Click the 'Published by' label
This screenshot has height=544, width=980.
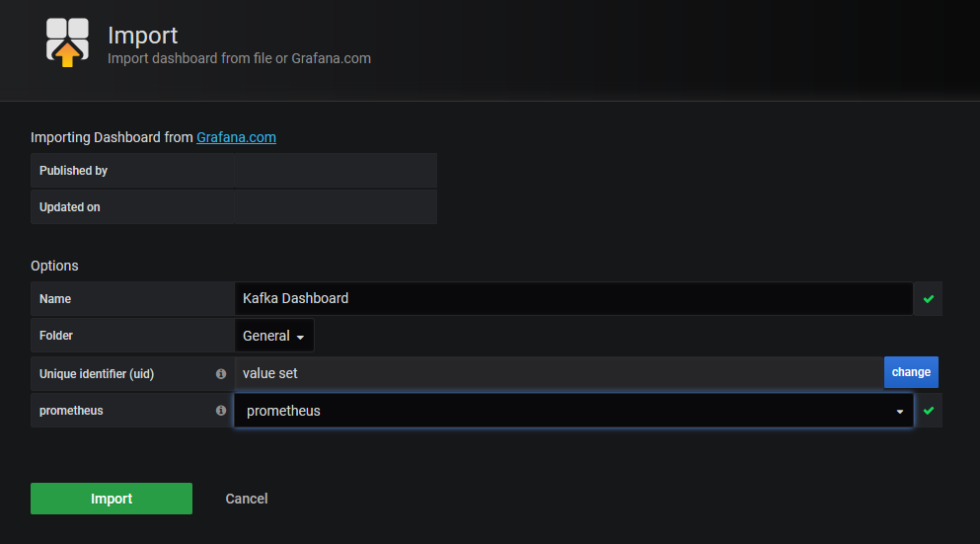73,171
